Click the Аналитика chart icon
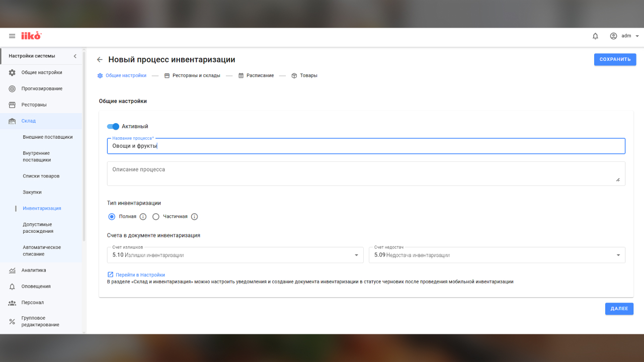 click(12, 270)
